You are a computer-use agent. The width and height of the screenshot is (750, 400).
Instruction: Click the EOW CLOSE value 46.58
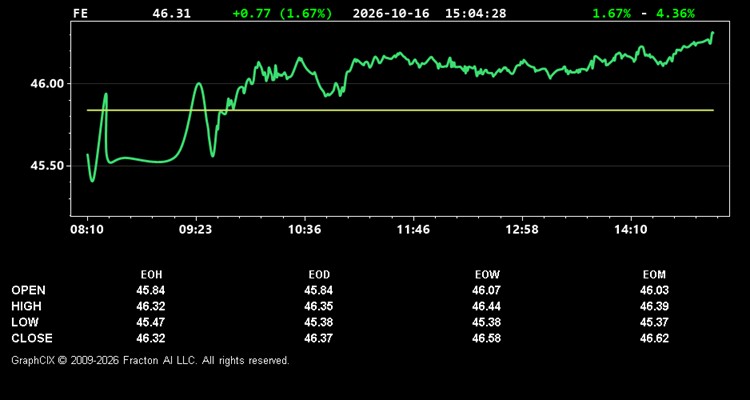coord(486,338)
